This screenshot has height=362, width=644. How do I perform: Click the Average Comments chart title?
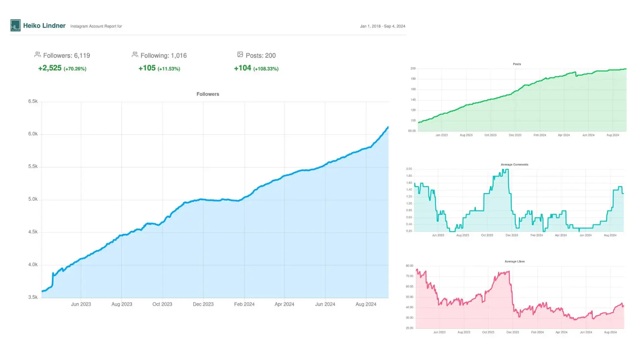point(514,165)
